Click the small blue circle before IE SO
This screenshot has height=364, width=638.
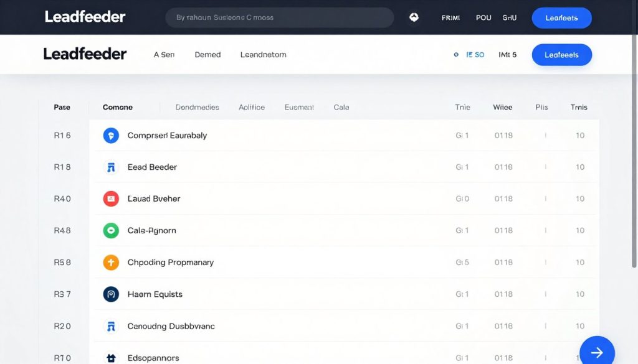pos(455,54)
